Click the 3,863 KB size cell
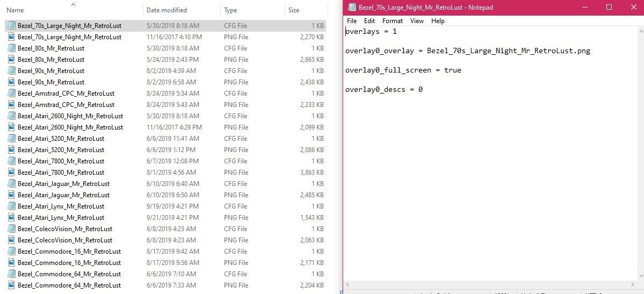644x294 pixels. click(x=312, y=173)
